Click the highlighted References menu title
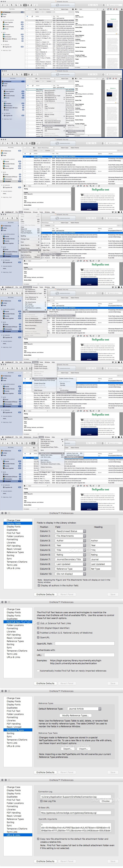The image size is (123, 868). (27, 288)
